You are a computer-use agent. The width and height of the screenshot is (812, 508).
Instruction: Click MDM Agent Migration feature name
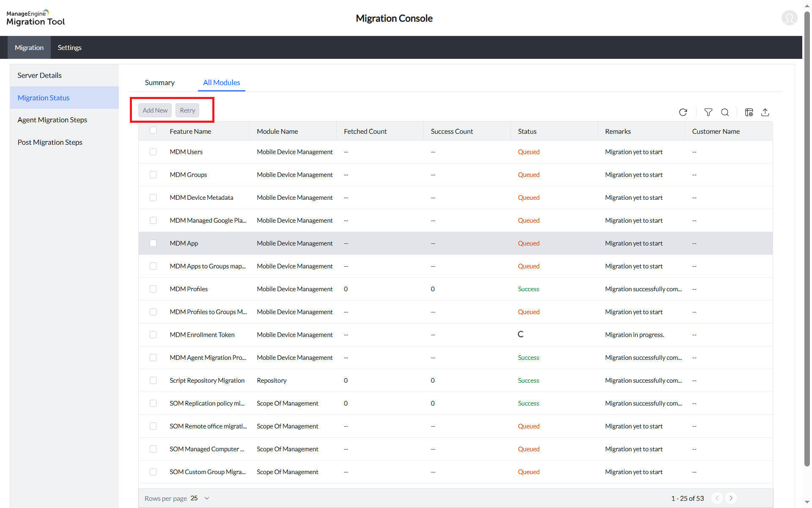click(208, 358)
